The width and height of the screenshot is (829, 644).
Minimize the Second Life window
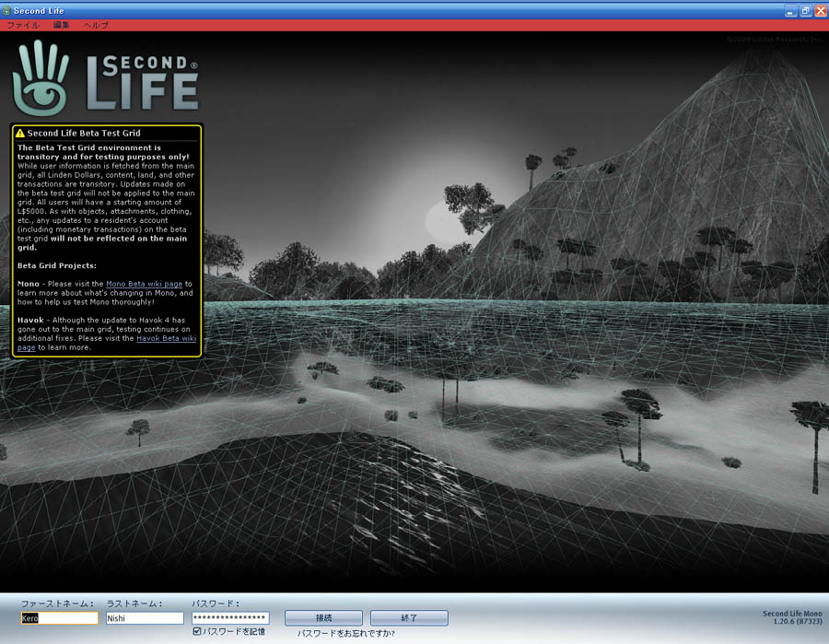click(x=790, y=10)
